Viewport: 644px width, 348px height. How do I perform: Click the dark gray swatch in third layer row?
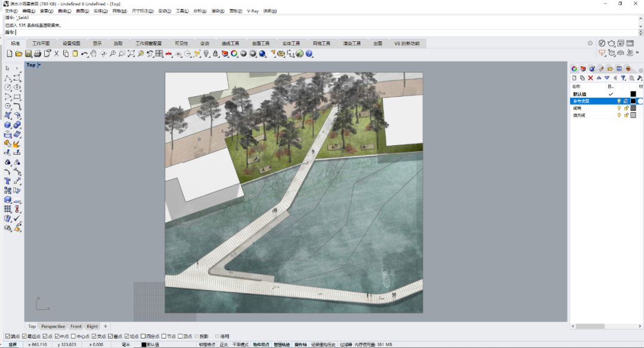[x=633, y=108]
